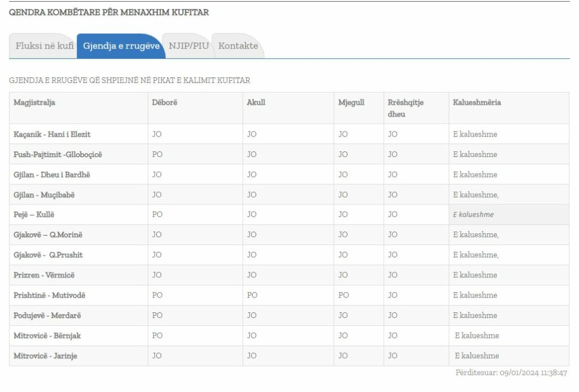This screenshot has width=579, height=392.
Task: Click the Mitrovicë - Jarinje road name
Action: [x=45, y=356]
